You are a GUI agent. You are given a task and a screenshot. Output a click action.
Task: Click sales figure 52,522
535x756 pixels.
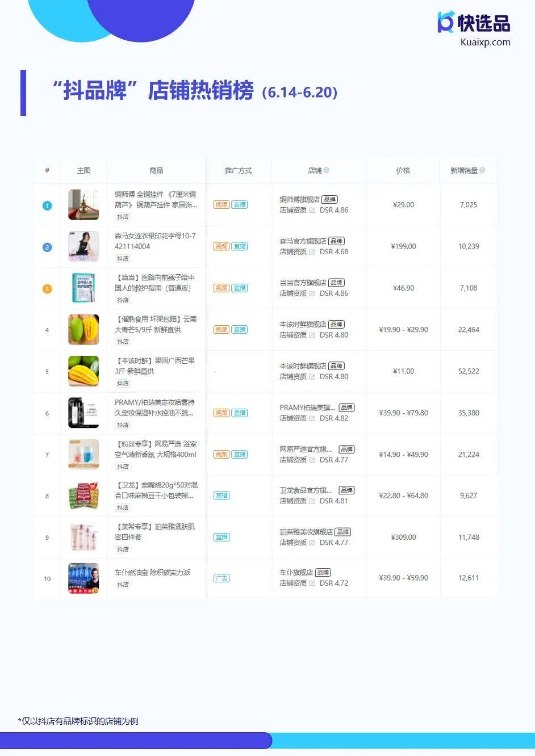[469, 371]
